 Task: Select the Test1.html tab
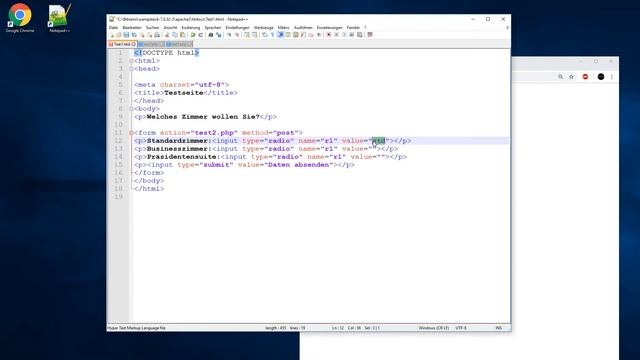[x=121, y=44]
